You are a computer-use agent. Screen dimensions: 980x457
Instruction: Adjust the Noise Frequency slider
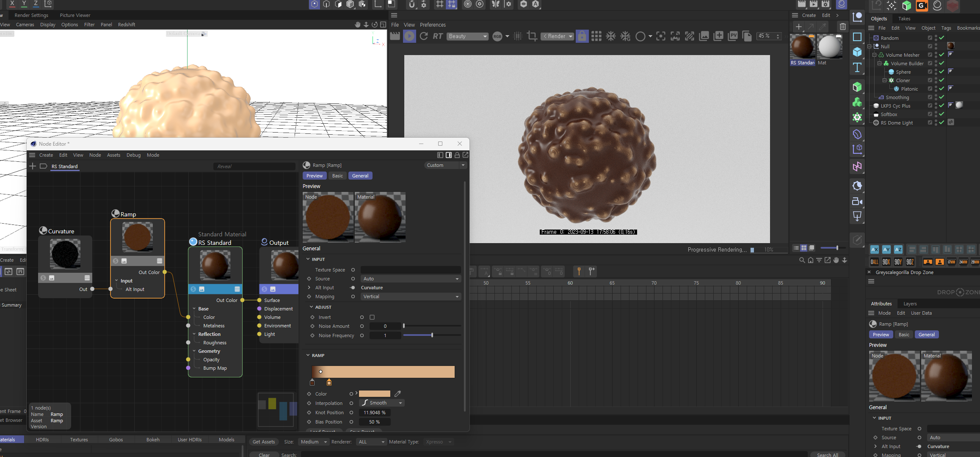432,335
